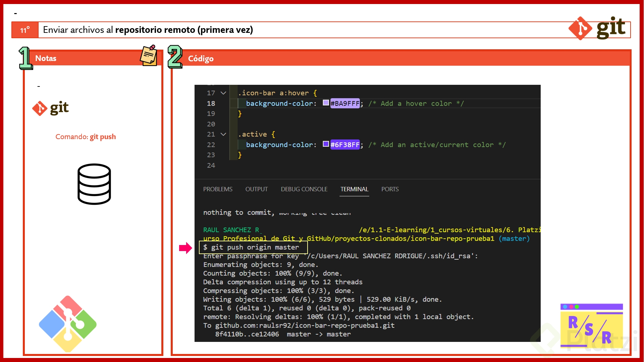644x362 pixels.
Task: Open color picker for #BA9FFF swatch
Action: click(326, 103)
